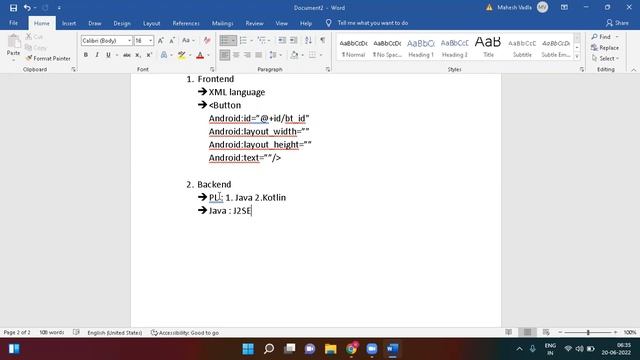Undo the last action
640x360 pixels.
pyautogui.click(x=27, y=8)
